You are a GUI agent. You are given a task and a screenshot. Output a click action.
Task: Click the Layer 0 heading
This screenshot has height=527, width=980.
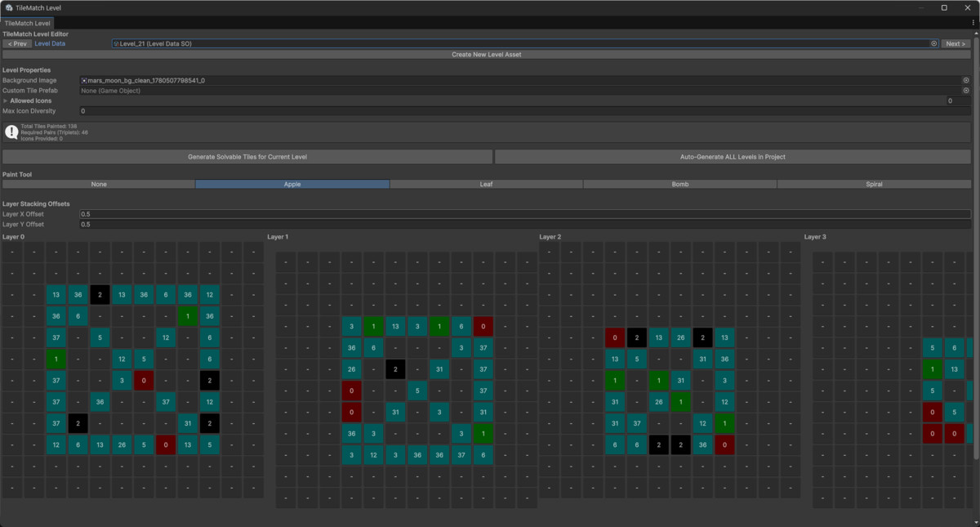coord(14,237)
